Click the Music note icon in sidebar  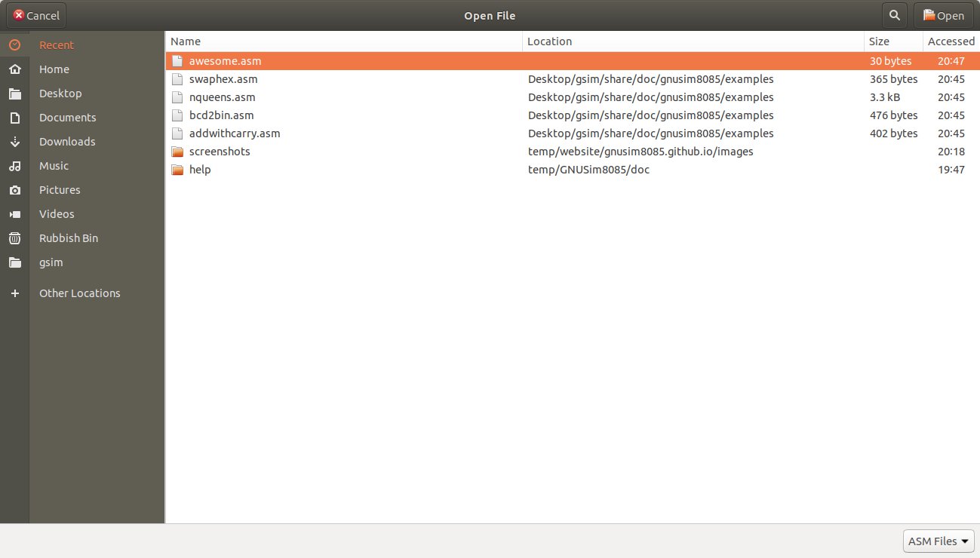[14, 165]
